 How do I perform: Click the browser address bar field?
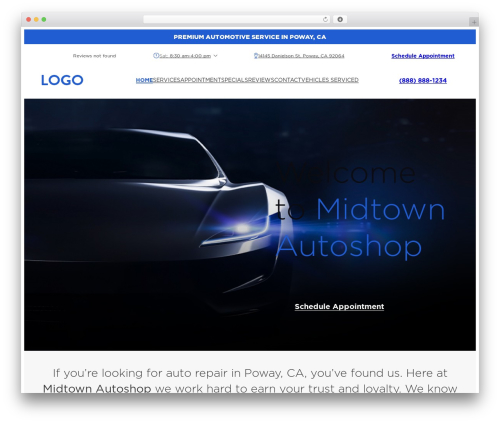[236, 19]
